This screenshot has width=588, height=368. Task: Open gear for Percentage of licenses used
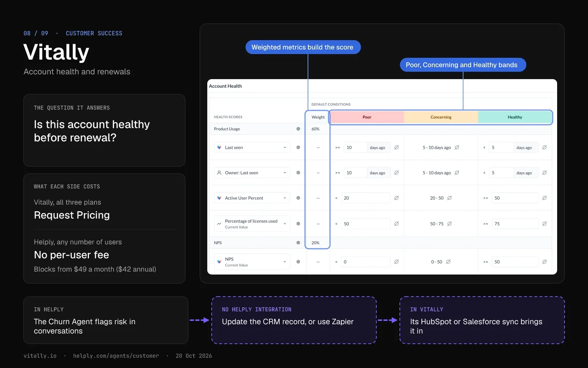pyautogui.click(x=298, y=224)
